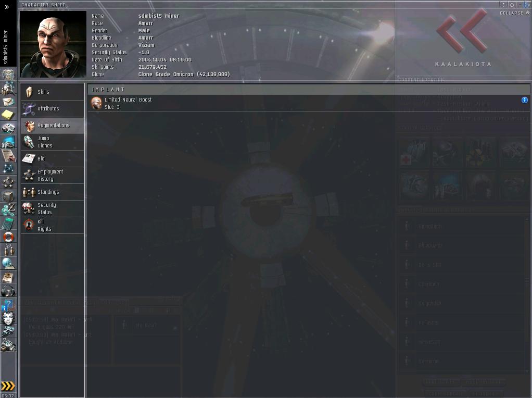Click the ships fleet icon in Neocom

(8, 331)
